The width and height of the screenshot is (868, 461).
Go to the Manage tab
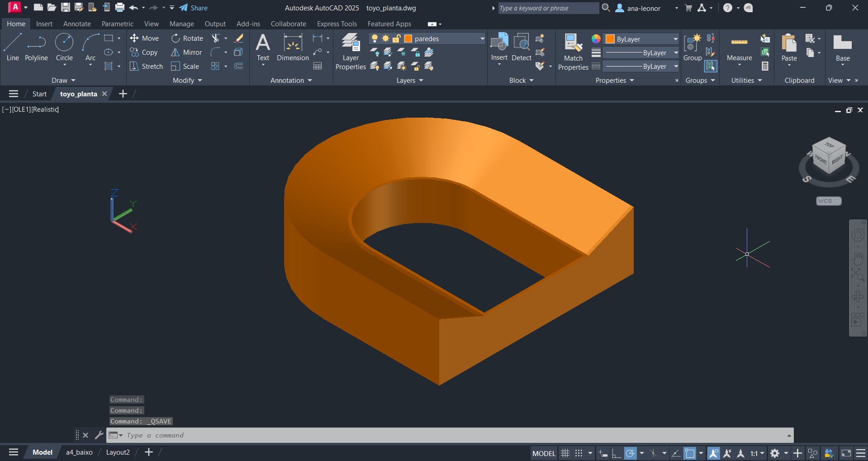click(182, 24)
